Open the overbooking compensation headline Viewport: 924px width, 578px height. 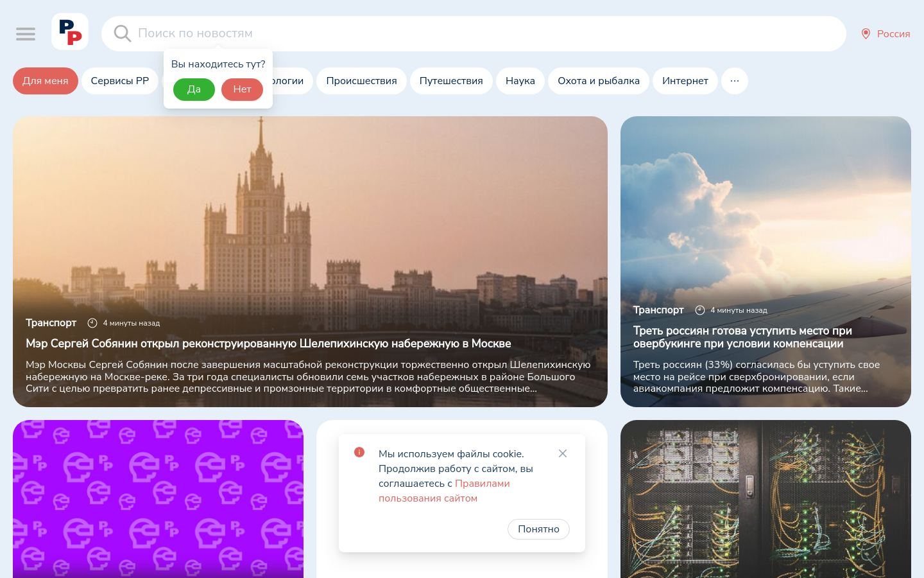tap(742, 337)
